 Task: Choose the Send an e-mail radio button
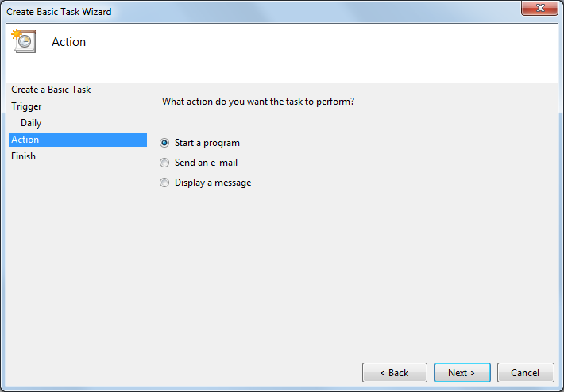164,163
